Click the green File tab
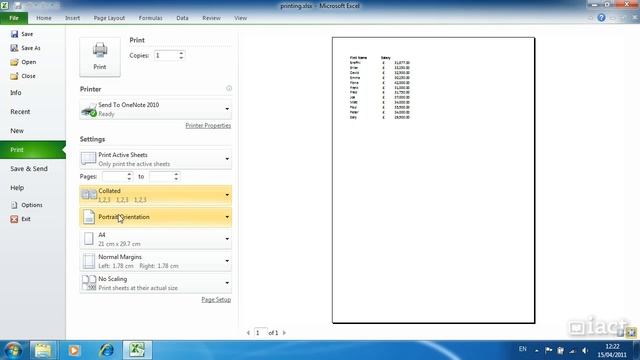The height and width of the screenshot is (360, 640). coord(14,18)
